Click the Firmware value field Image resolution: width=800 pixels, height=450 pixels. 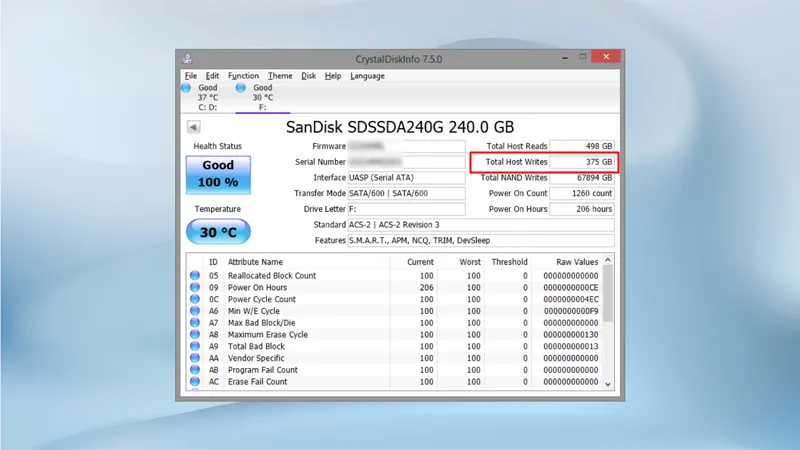[x=407, y=146]
